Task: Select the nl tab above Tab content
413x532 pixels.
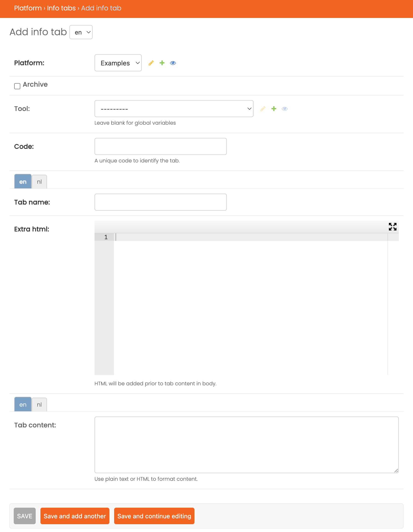Action: pos(39,404)
